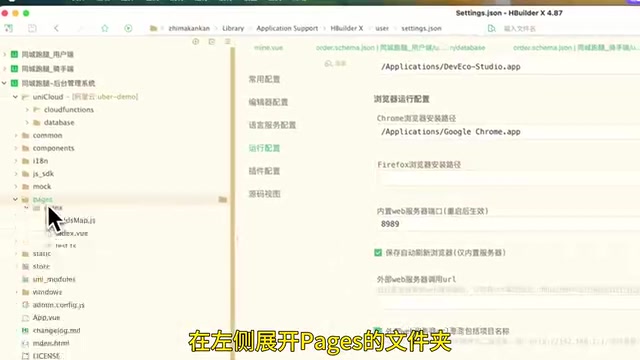
Task: Click settings.json breadcrumb segment
Action: point(421,28)
